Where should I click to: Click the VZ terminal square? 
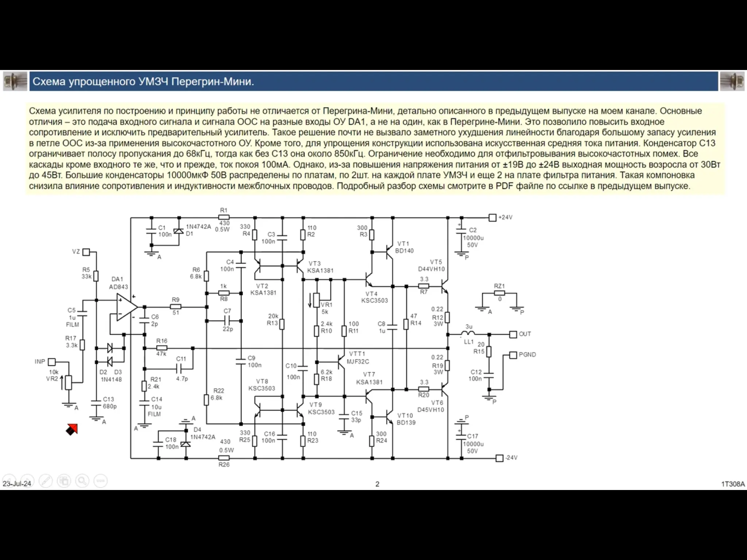tap(86, 252)
